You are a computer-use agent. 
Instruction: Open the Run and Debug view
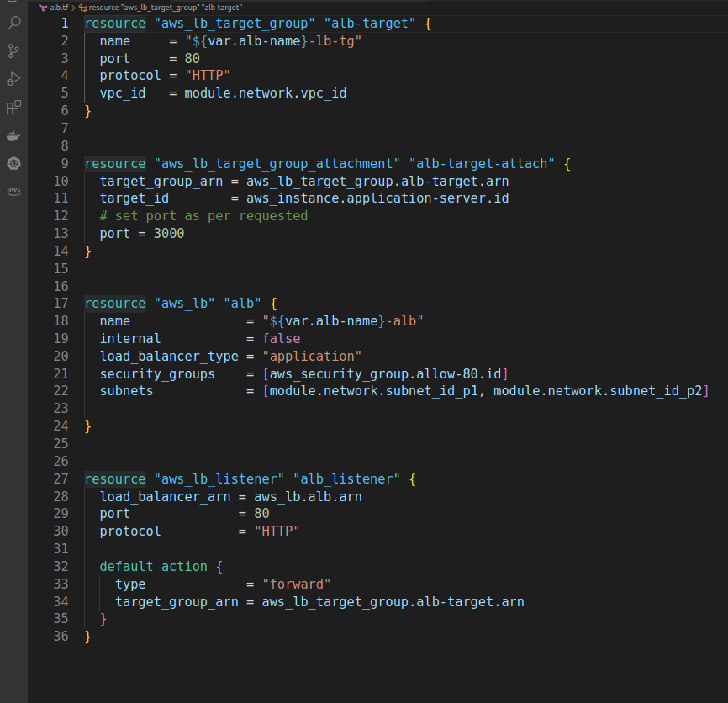[x=13, y=79]
